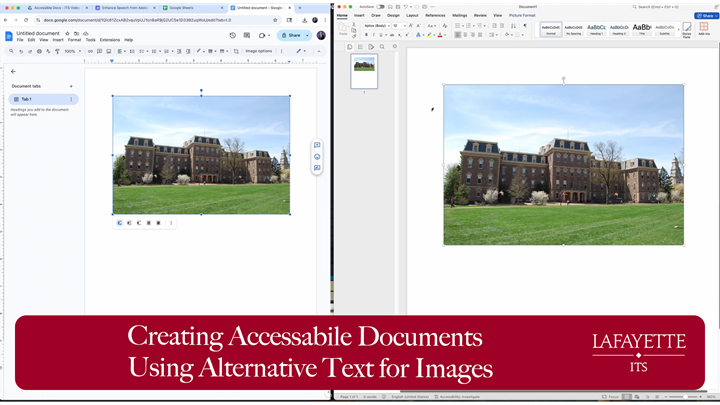Open Format menu in Google Docs
Viewport: 720px width, 405px height.
74,40
